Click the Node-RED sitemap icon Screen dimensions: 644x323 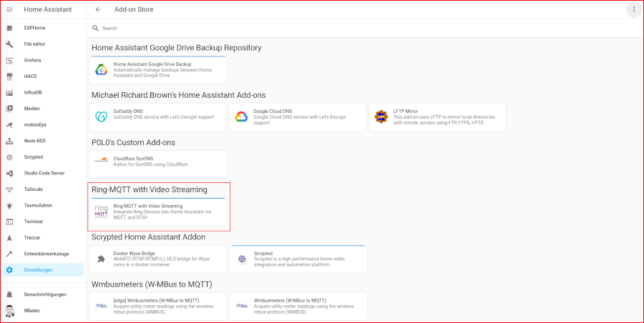coord(9,141)
